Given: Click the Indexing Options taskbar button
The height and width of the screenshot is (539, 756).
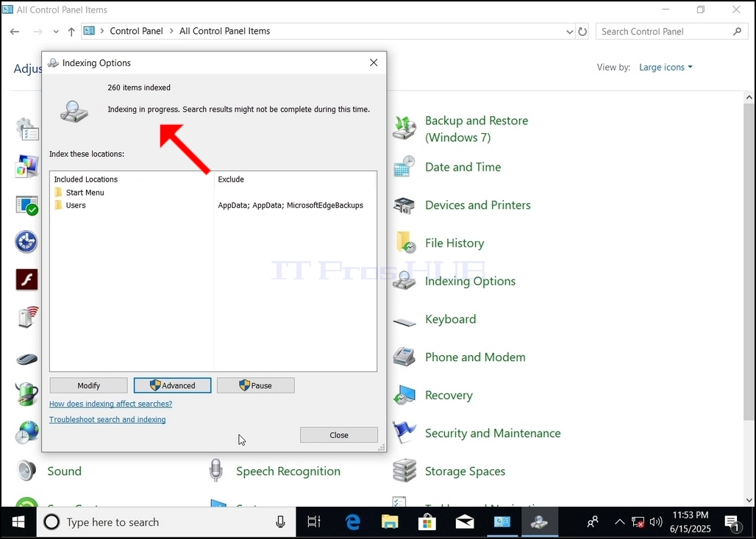Looking at the screenshot, I should pyautogui.click(x=539, y=522).
